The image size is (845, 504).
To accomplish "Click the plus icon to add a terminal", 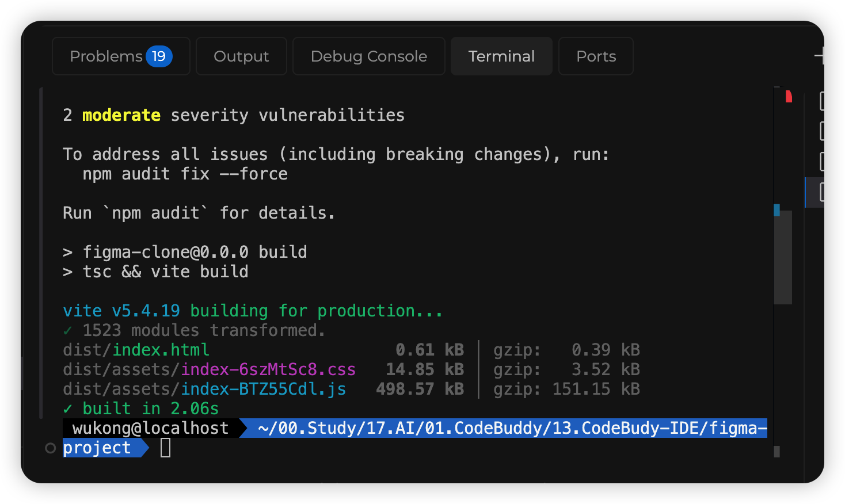I will coord(820,56).
